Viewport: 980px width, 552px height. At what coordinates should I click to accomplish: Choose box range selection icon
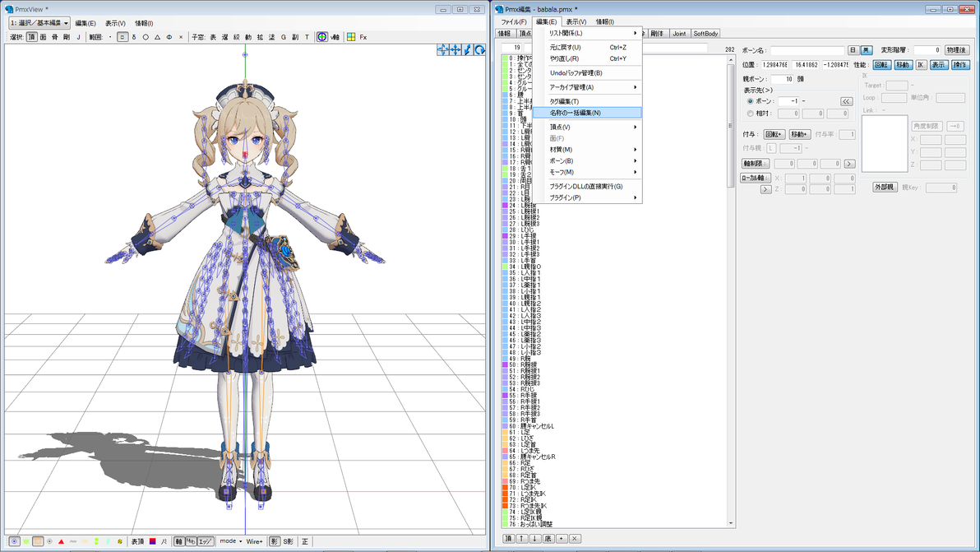click(x=122, y=38)
